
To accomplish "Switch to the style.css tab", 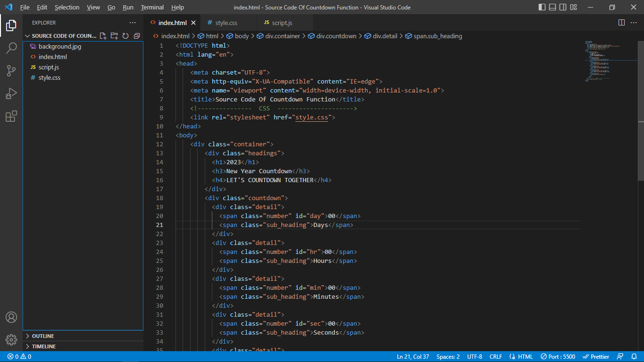I will click(226, 23).
